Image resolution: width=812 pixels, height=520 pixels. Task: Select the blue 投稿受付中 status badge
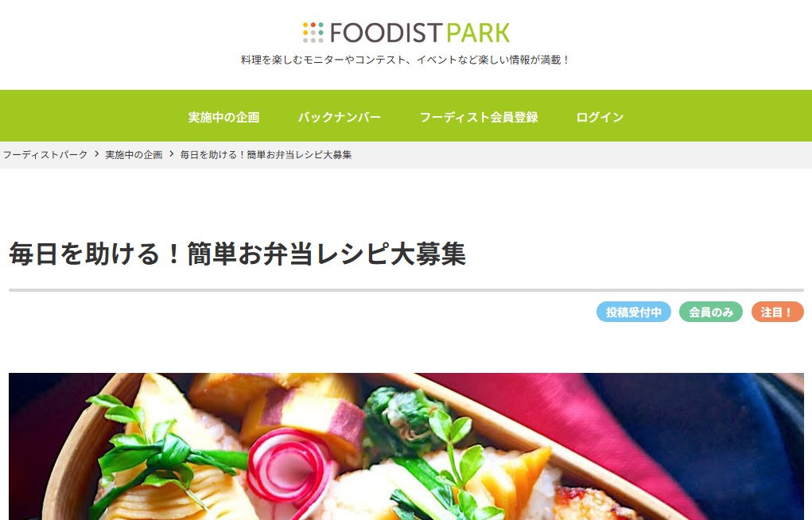click(633, 312)
